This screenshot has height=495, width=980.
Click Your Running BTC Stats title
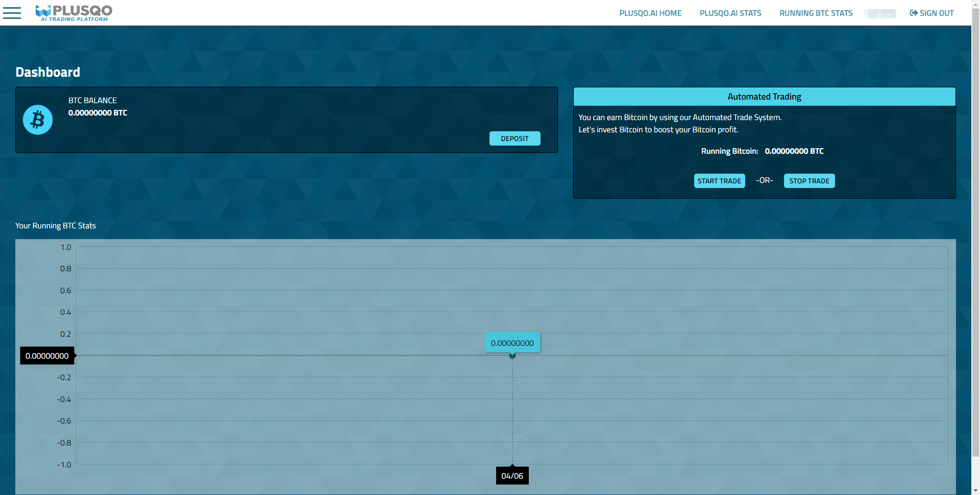[56, 226]
